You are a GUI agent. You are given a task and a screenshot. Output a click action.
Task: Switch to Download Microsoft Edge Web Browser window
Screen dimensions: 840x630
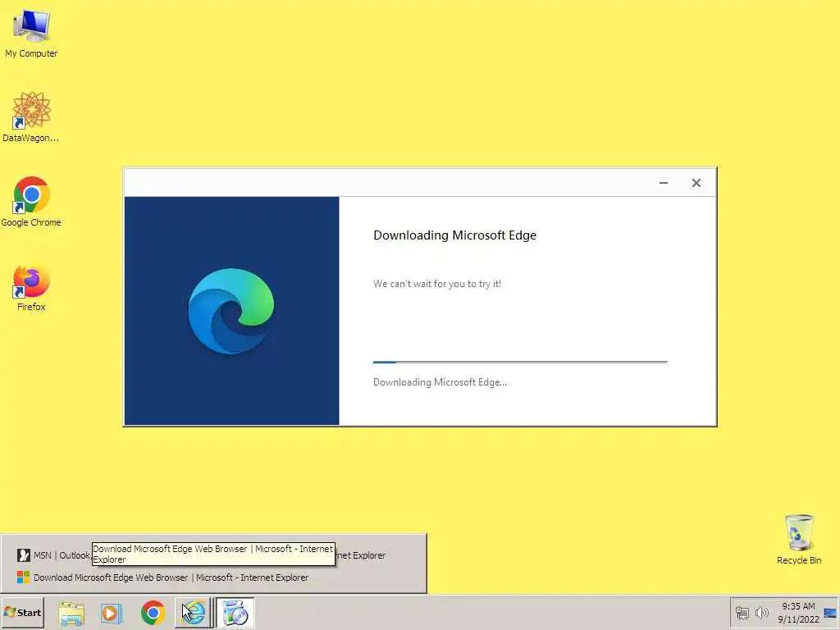pos(163,577)
